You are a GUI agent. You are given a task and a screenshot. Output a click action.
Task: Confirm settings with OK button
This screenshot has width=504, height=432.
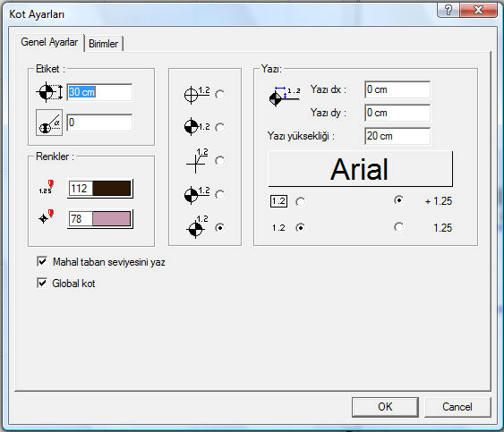[x=385, y=407]
